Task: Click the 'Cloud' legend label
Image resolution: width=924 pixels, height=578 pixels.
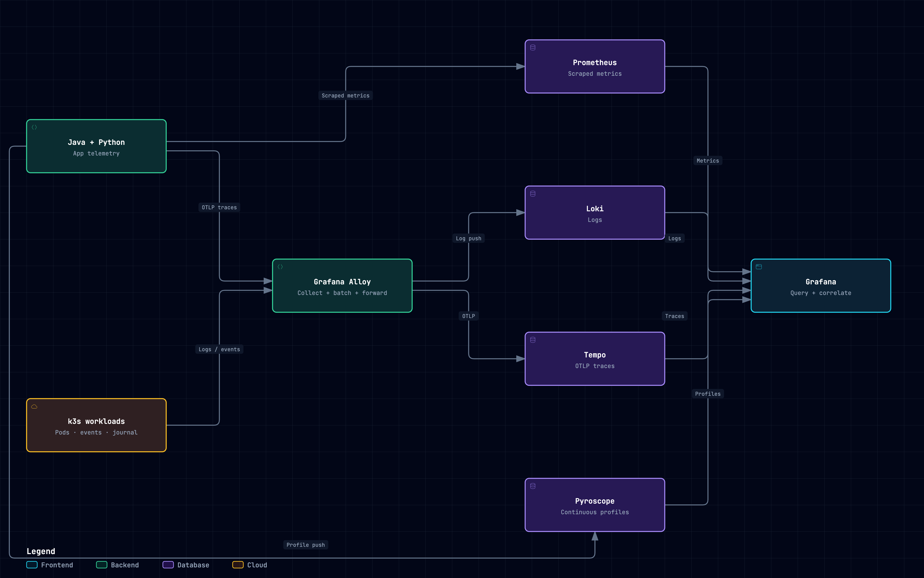Action: click(257, 565)
